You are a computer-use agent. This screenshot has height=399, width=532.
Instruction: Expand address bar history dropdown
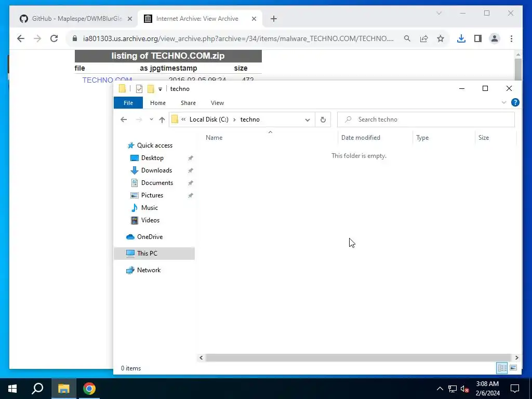point(308,119)
